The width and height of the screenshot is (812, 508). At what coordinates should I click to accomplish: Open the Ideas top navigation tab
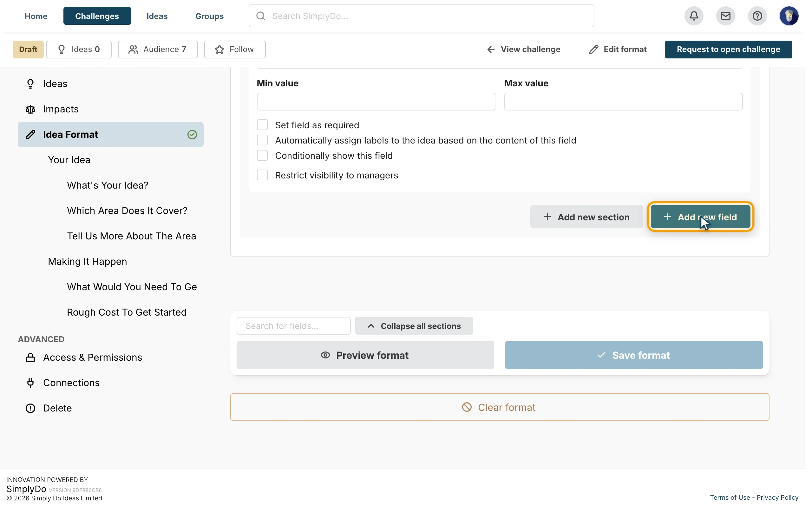coord(157,16)
